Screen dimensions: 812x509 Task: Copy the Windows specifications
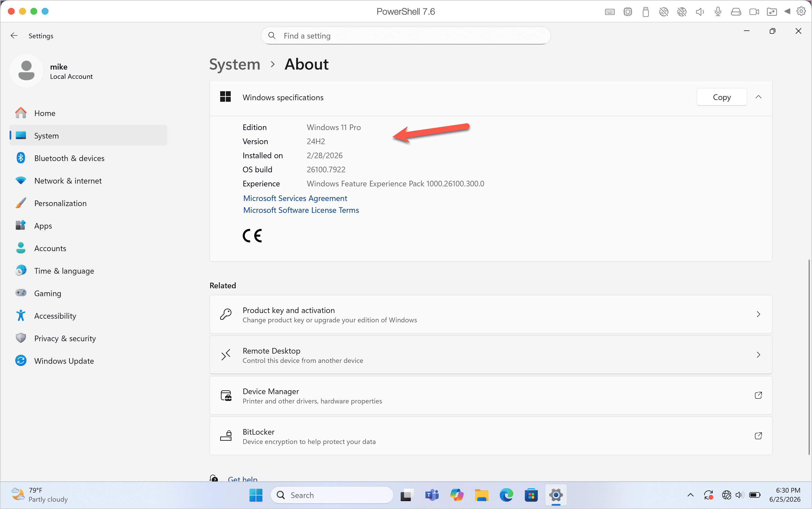tap(721, 97)
